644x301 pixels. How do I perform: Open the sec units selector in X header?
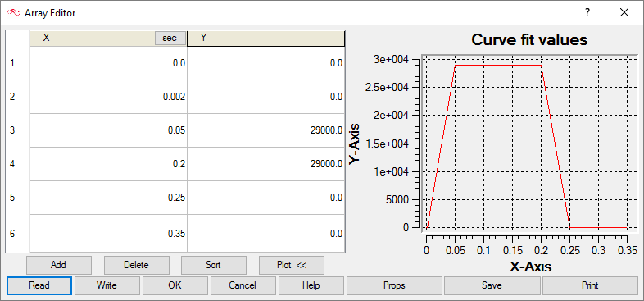(170, 39)
